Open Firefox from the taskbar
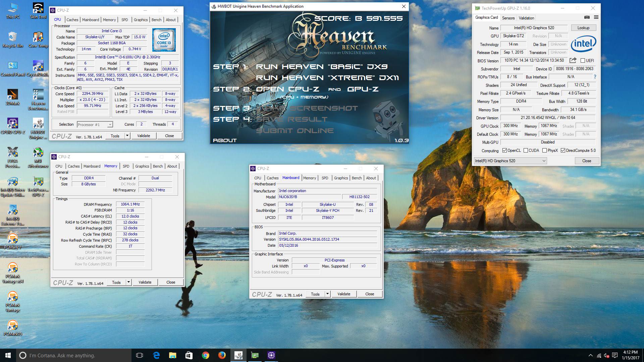Viewport: 644px width, 362px height. coord(222,355)
